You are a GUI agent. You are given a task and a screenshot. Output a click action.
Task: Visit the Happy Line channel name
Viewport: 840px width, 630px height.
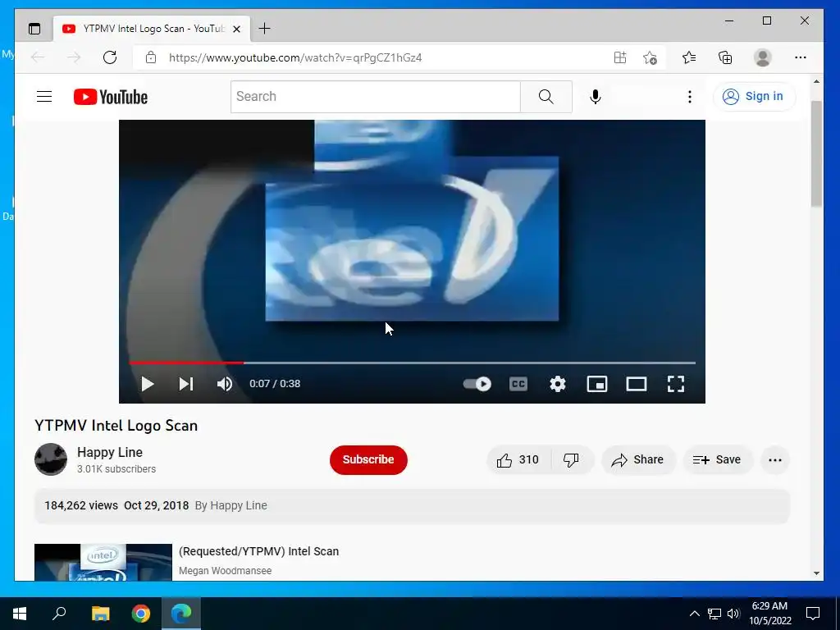110,452
